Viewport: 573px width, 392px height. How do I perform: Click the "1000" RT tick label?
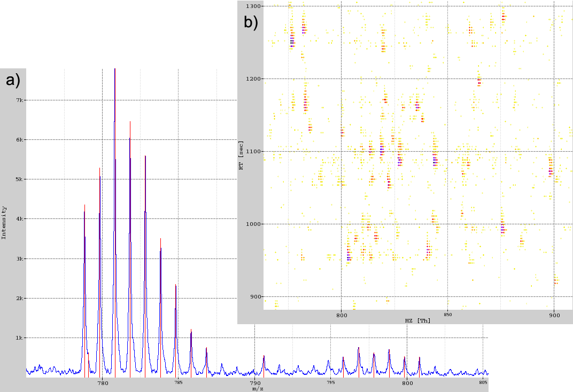click(253, 224)
